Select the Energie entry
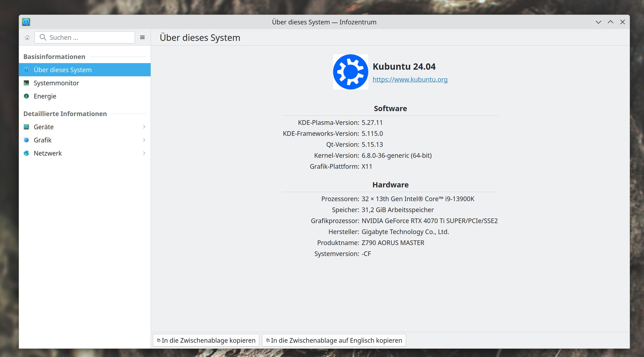 click(x=45, y=96)
